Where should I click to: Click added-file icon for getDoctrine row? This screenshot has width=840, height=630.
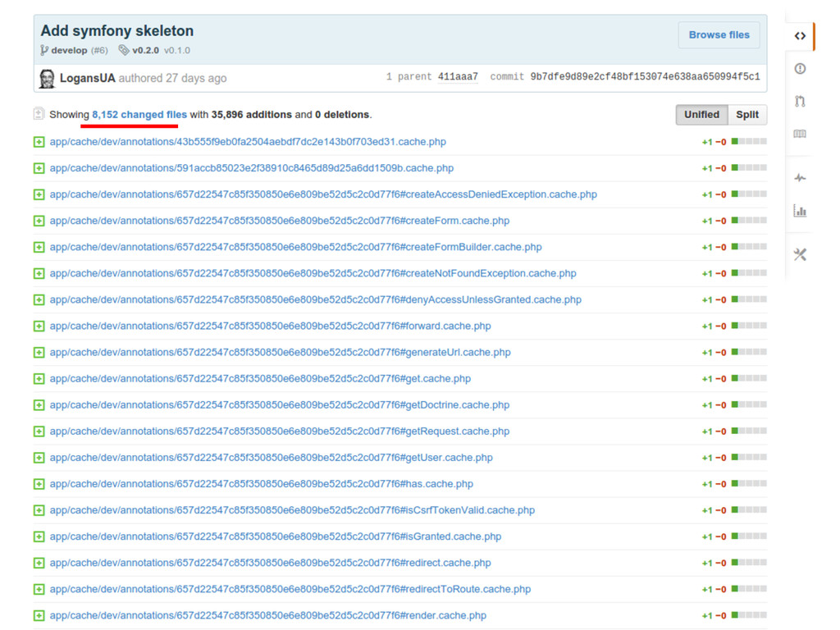coord(39,405)
